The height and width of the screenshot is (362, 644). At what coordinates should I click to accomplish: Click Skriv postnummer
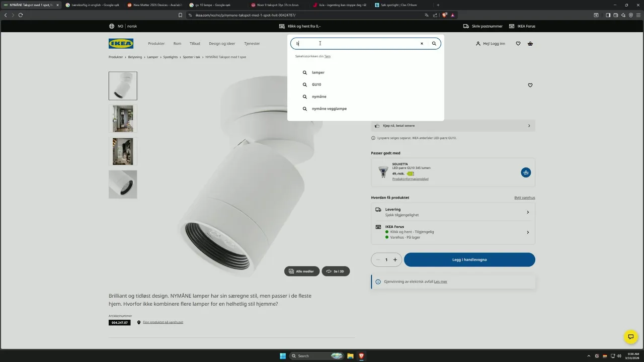click(483, 26)
